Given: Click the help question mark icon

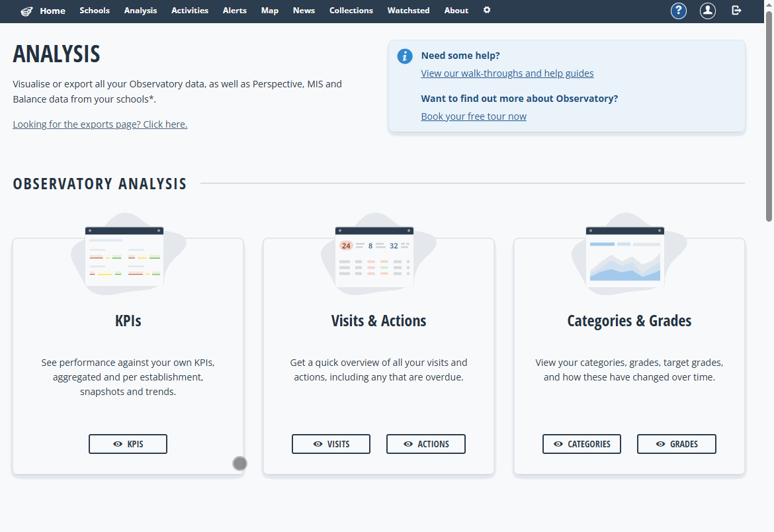Looking at the screenshot, I should coord(678,11).
